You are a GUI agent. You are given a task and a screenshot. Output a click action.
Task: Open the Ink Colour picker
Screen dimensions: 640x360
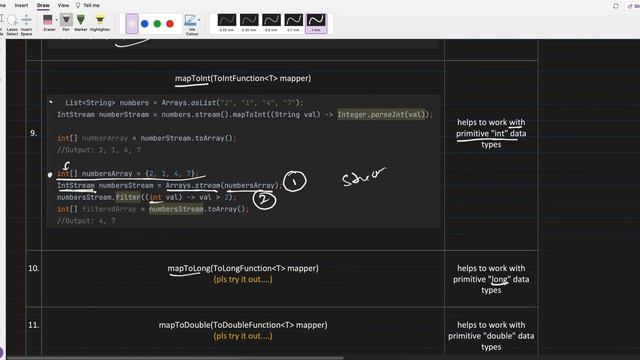point(191,24)
